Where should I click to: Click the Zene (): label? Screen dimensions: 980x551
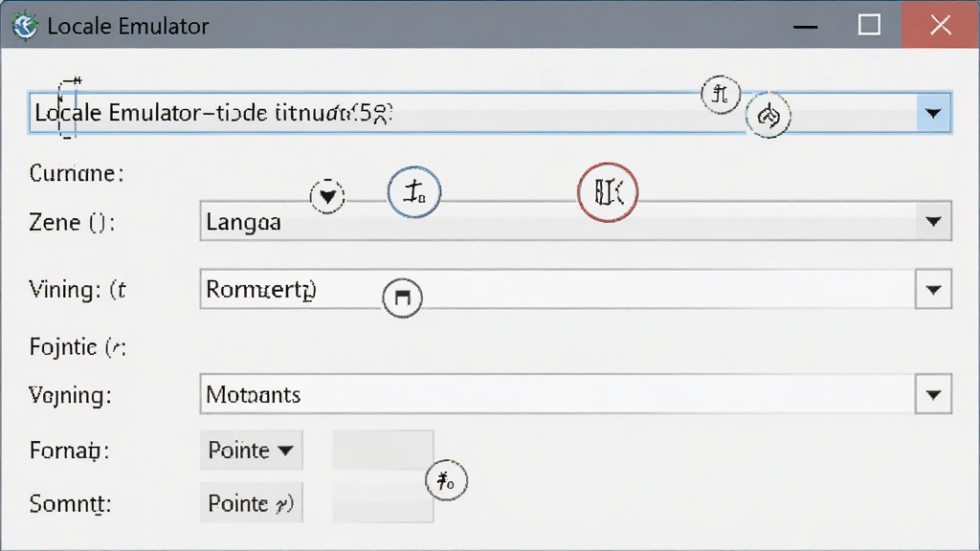pyautogui.click(x=72, y=222)
